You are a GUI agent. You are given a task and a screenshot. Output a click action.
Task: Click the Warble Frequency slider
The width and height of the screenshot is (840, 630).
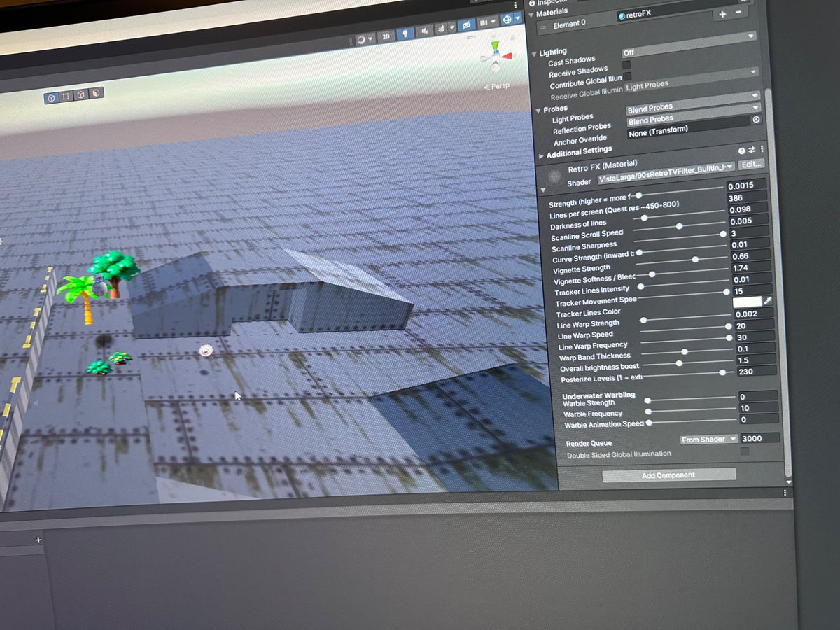point(691,411)
